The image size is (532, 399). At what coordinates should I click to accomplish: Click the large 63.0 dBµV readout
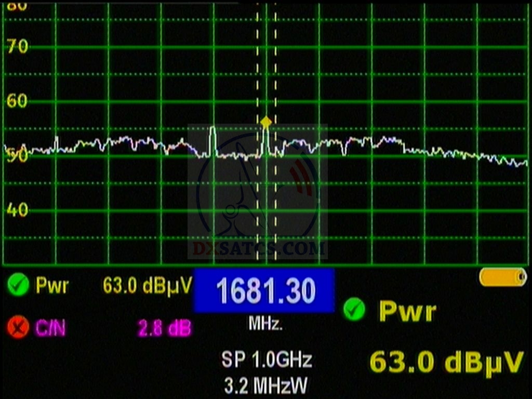(446, 362)
